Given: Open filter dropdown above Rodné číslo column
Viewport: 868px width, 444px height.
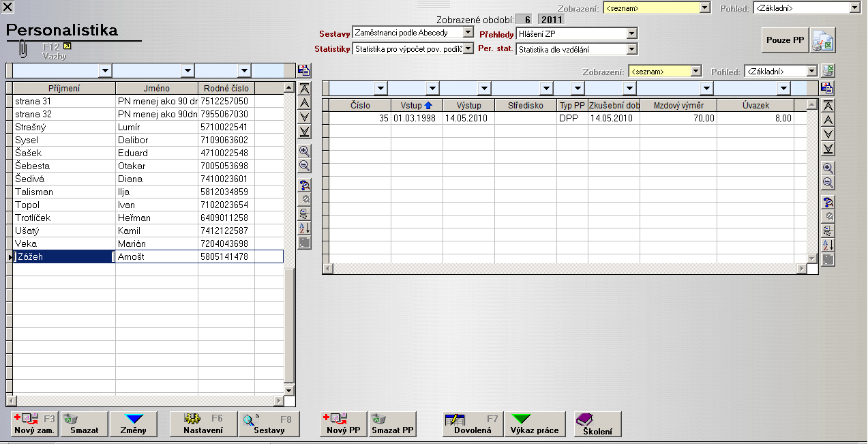Looking at the screenshot, I should tap(244, 70).
